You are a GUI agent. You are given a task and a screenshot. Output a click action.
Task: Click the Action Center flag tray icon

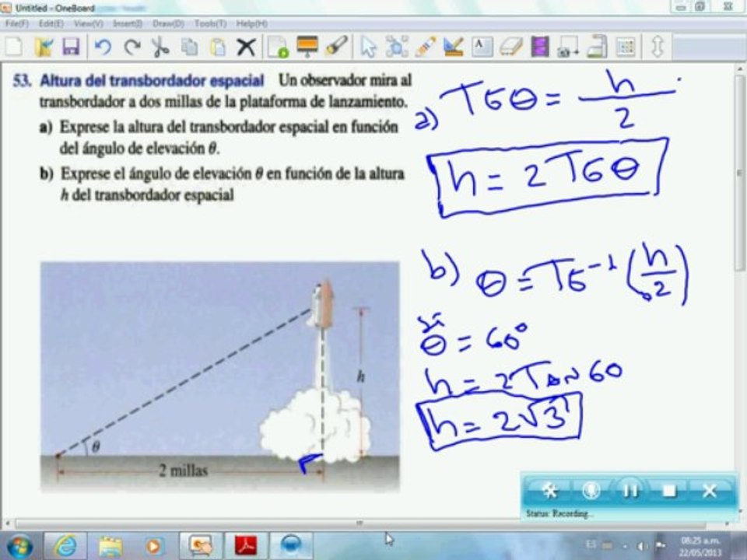click(661, 546)
